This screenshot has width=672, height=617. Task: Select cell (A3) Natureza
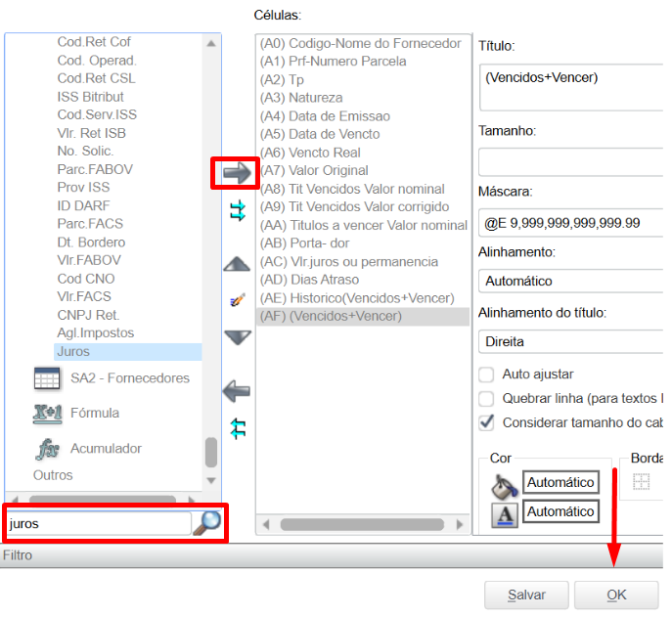(x=301, y=98)
